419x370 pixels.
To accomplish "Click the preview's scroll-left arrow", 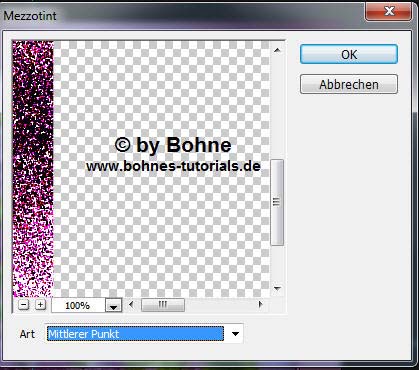I will (131, 304).
